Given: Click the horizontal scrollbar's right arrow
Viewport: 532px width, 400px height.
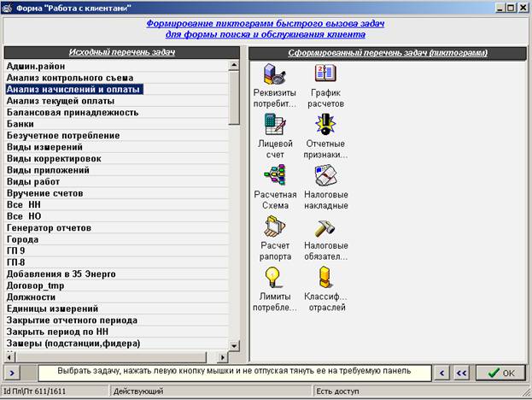Looking at the screenshot, I should (x=222, y=357).
